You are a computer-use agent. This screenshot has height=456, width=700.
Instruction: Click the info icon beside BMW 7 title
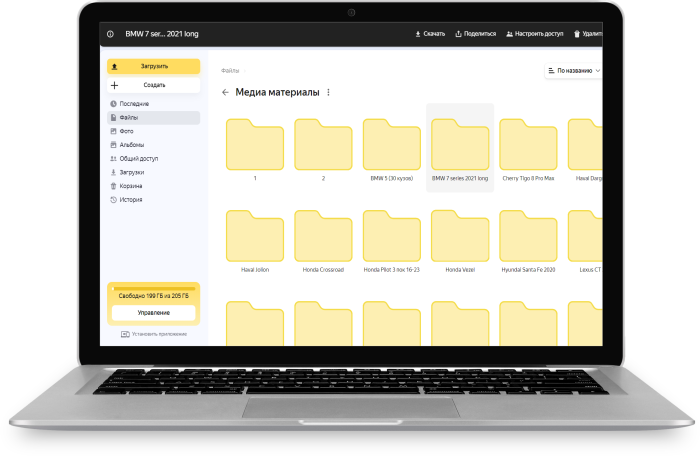pos(110,34)
